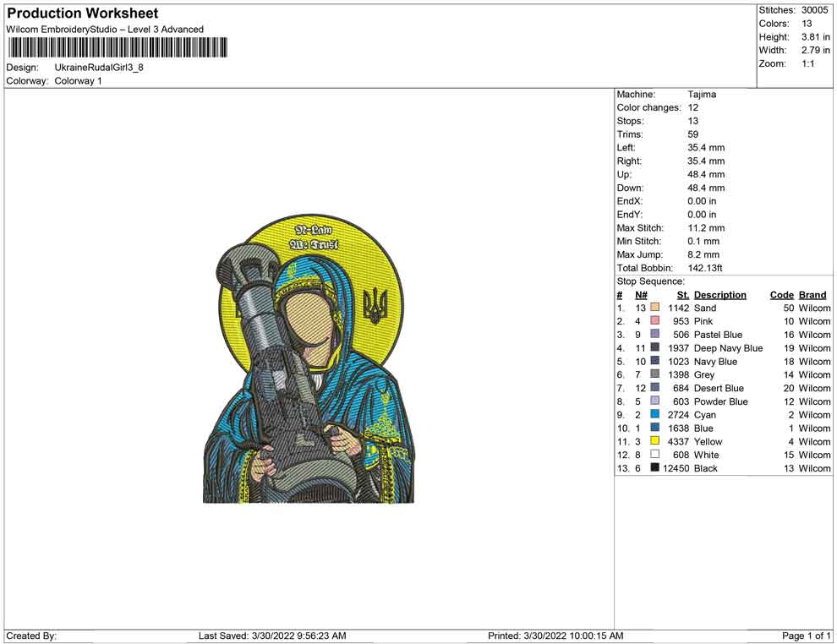
Task: Click the Trims value 59
Action: pos(693,134)
